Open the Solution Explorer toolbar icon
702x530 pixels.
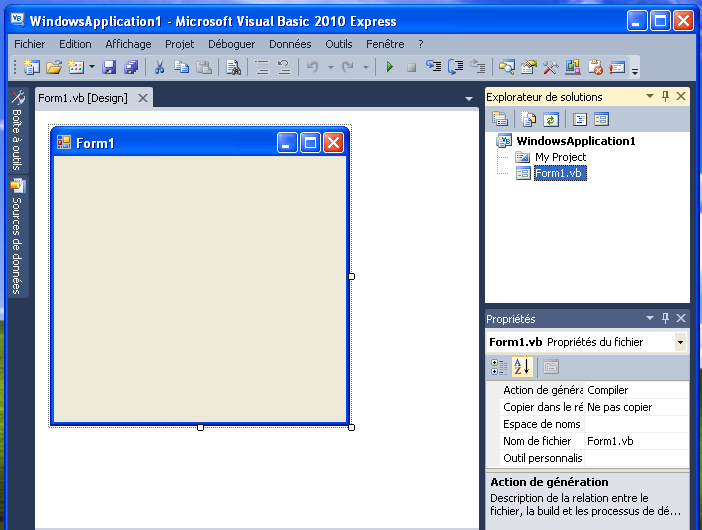tap(506, 67)
